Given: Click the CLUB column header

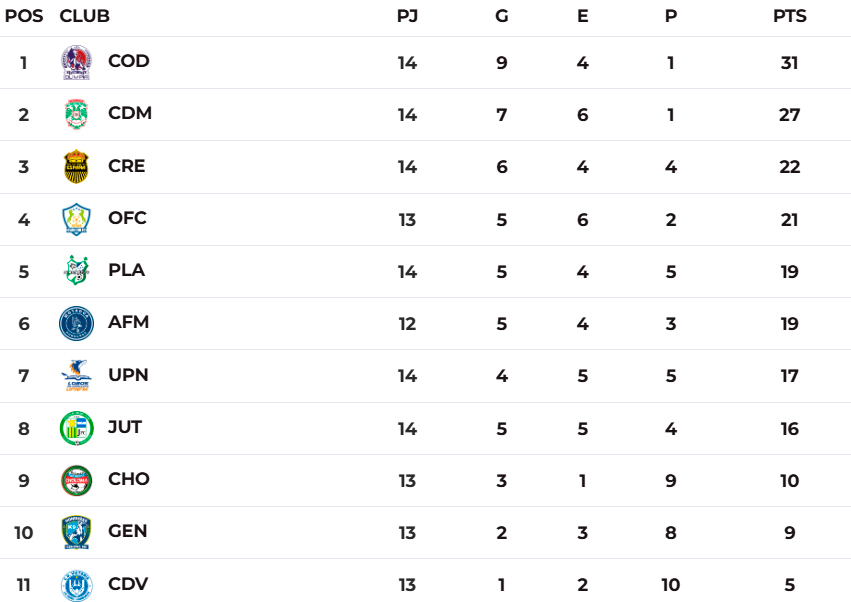Looking at the screenshot, I should coord(85,17).
